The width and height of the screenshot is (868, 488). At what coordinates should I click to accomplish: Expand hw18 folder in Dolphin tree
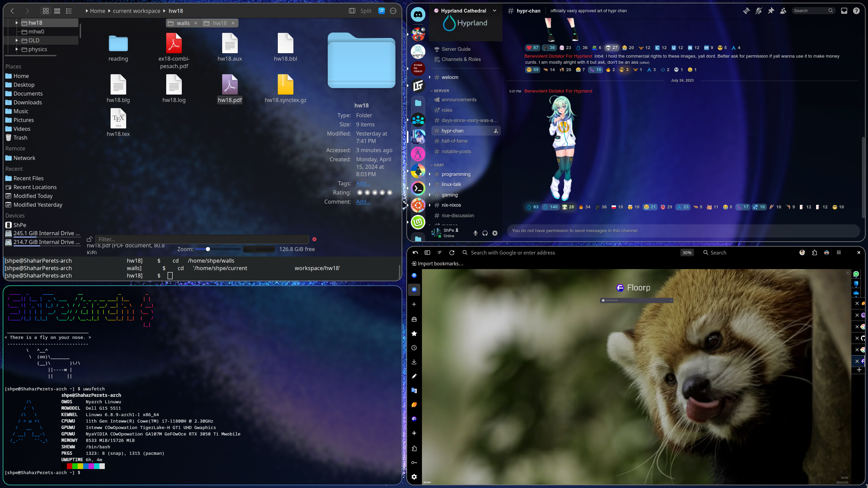click(x=16, y=23)
